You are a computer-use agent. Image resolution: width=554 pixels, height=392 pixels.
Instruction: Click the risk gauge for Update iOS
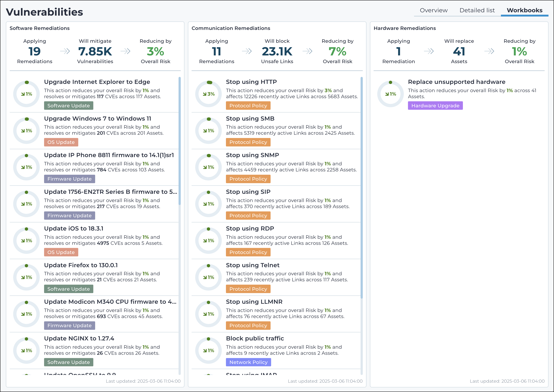tap(27, 241)
